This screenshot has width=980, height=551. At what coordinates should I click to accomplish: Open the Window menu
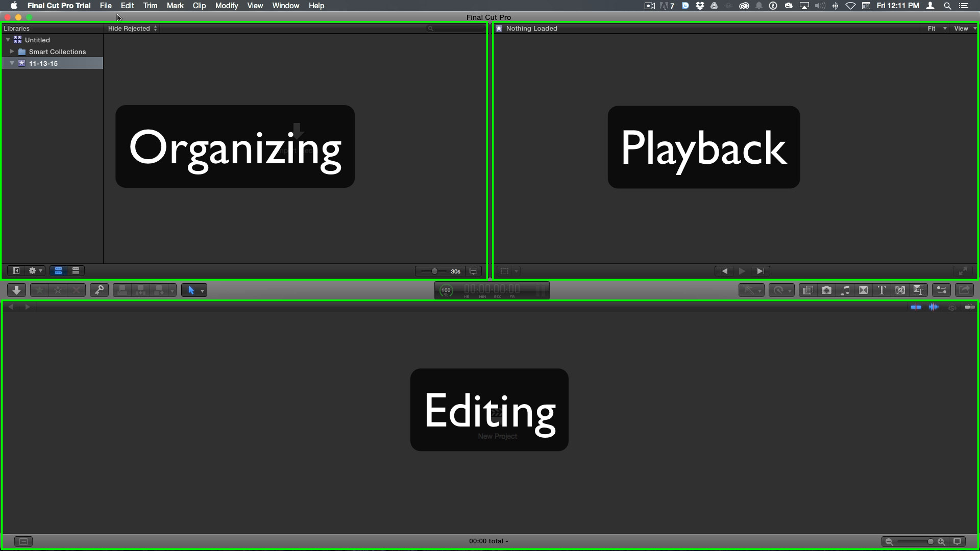point(285,6)
